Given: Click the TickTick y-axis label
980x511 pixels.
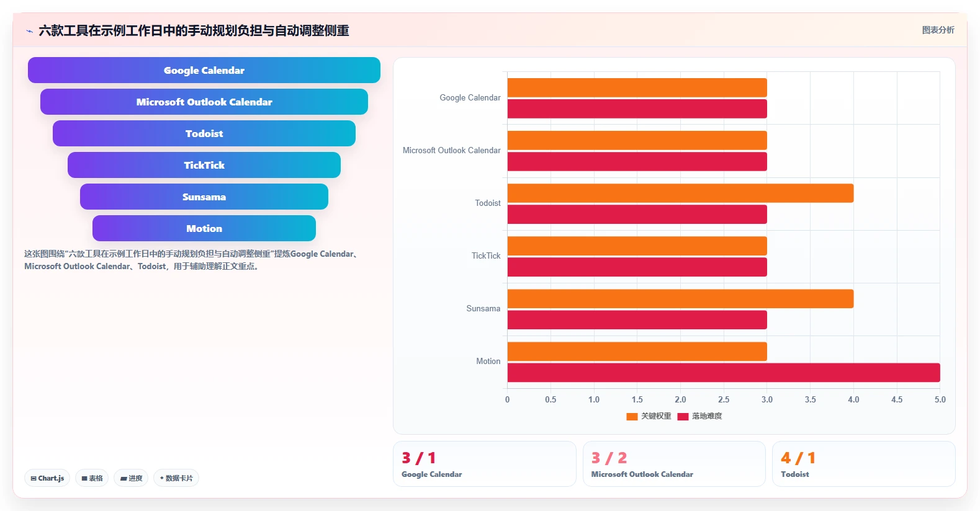Looking at the screenshot, I should 486,256.
